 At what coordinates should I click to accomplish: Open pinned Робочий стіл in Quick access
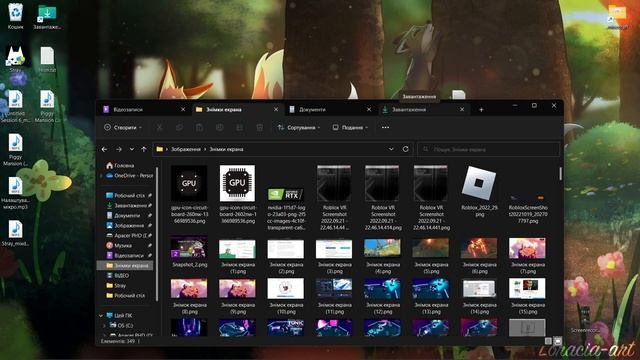pyautogui.click(x=129, y=196)
